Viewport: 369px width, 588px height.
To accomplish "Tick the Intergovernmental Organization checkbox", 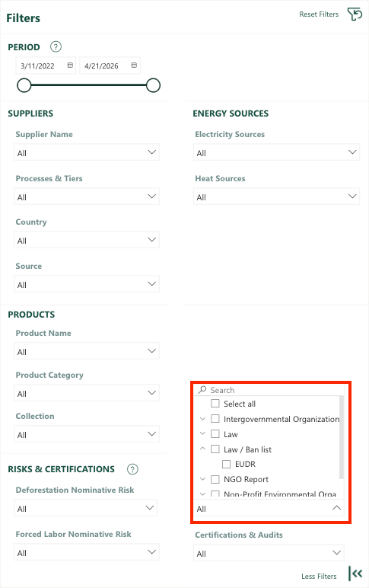I will 215,418.
